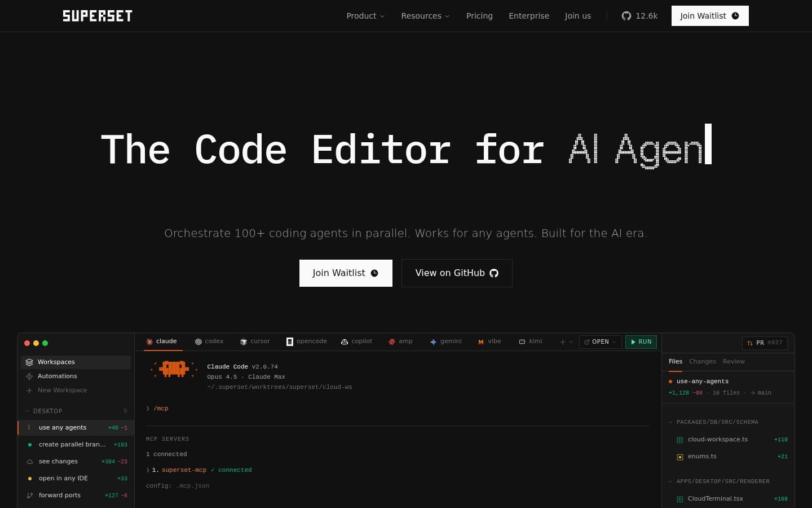Switch to the codex tab
The width and height of the screenshot is (812, 508).
pos(209,341)
